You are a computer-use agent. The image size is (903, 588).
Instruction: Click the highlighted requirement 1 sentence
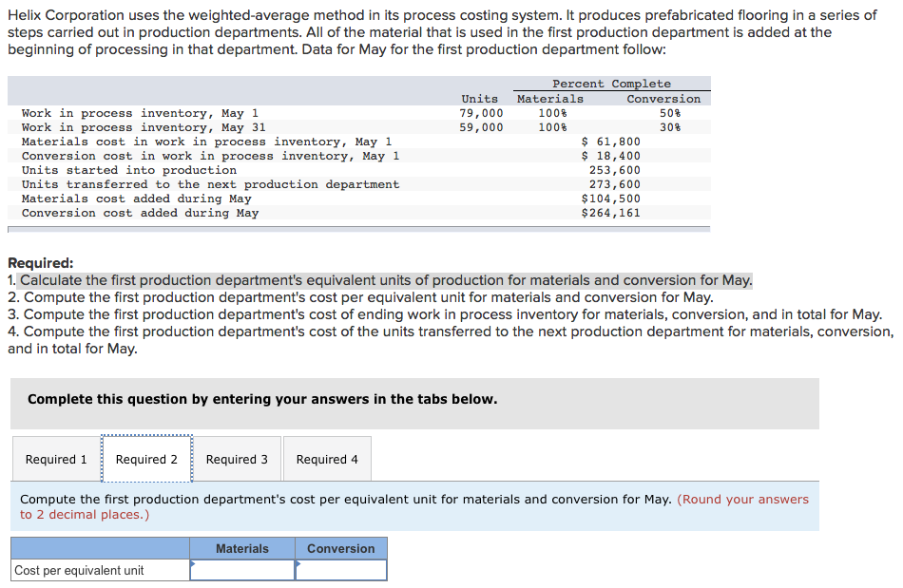pos(387,280)
